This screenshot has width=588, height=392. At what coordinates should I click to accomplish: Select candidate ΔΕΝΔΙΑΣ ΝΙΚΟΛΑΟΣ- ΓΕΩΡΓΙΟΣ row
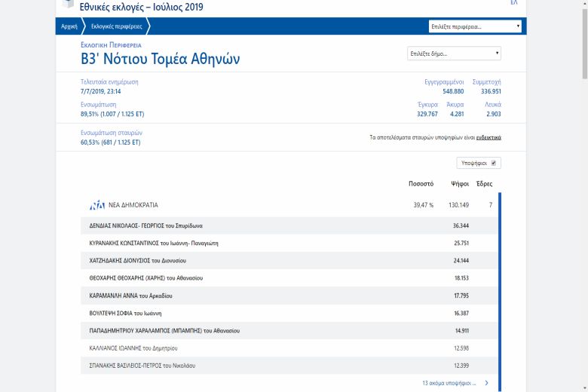(x=289, y=225)
